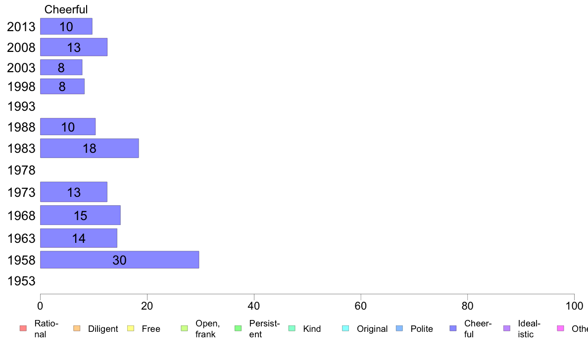The width and height of the screenshot is (588, 364).
Task: Select the 1993 year axis label
Action: 21,106
